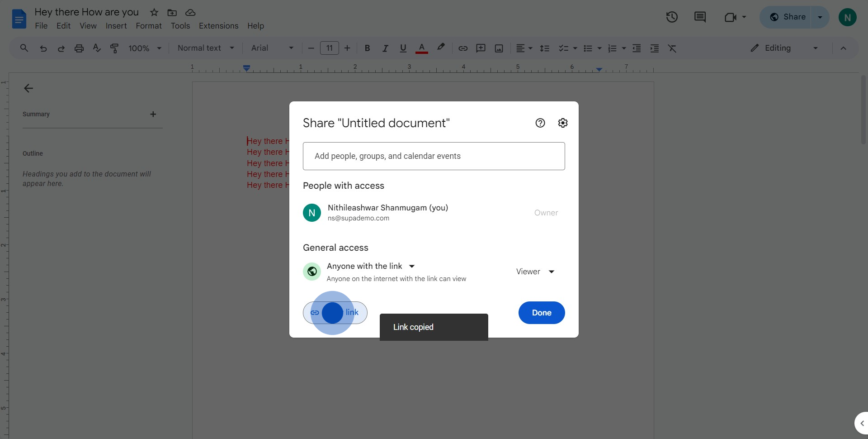This screenshot has width=868, height=439.
Task: Open the Help menu
Action: (x=255, y=26)
